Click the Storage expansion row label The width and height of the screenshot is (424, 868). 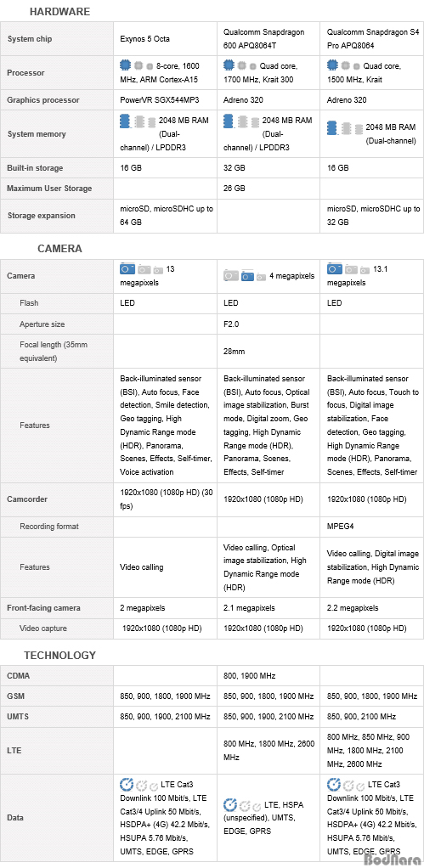(x=41, y=216)
